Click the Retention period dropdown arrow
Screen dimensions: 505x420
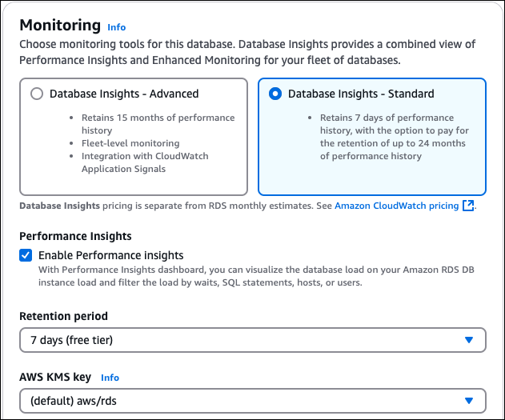(x=469, y=340)
